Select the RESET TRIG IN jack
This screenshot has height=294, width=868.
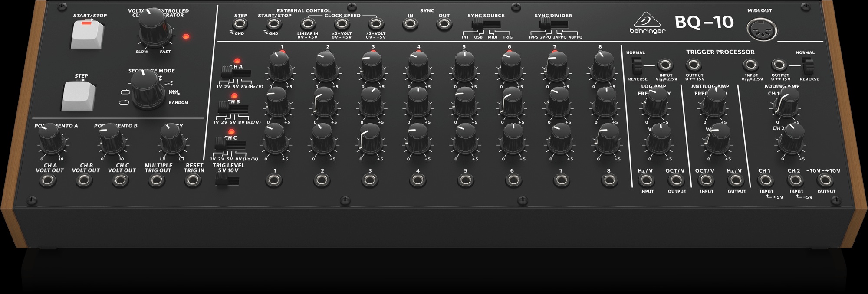(193, 181)
